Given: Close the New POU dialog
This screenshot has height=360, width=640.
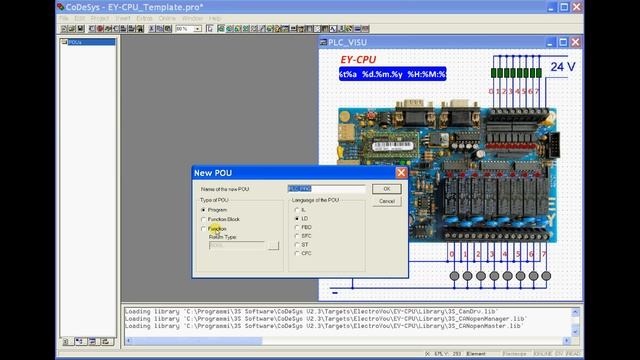Looking at the screenshot, I should click(x=401, y=173).
